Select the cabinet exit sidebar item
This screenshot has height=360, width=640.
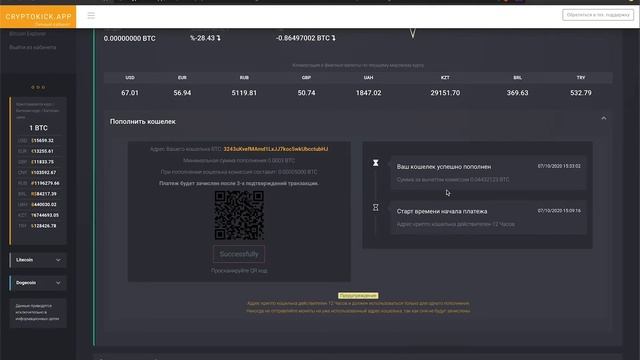pyautogui.click(x=33, y=47)
